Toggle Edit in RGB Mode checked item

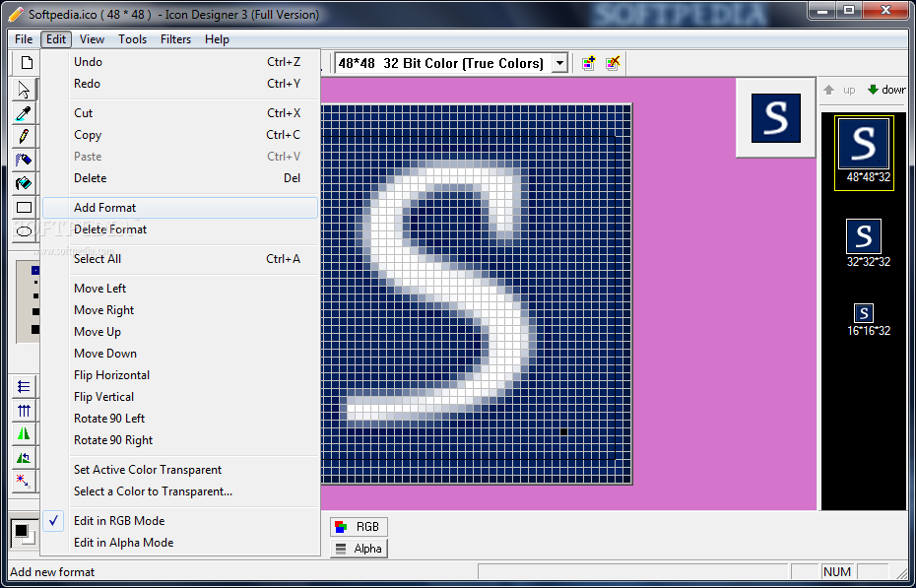[x=180, y=521]
